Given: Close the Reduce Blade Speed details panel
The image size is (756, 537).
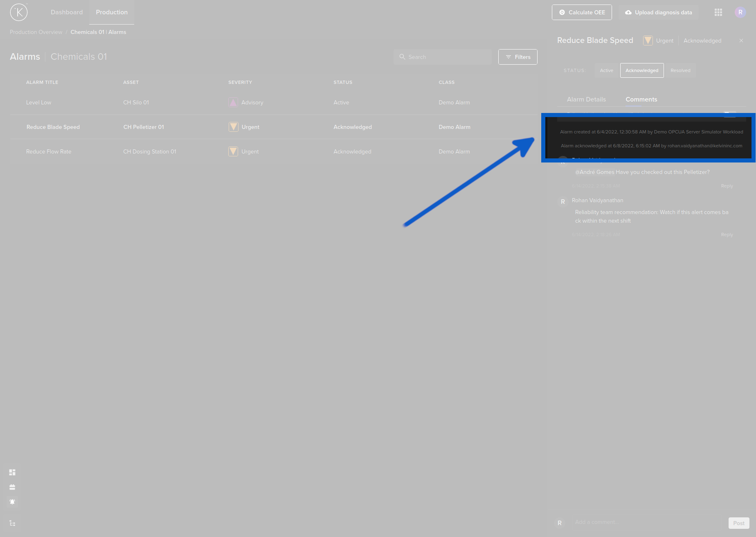Looking at the screenshot, I should click(741, 41).
